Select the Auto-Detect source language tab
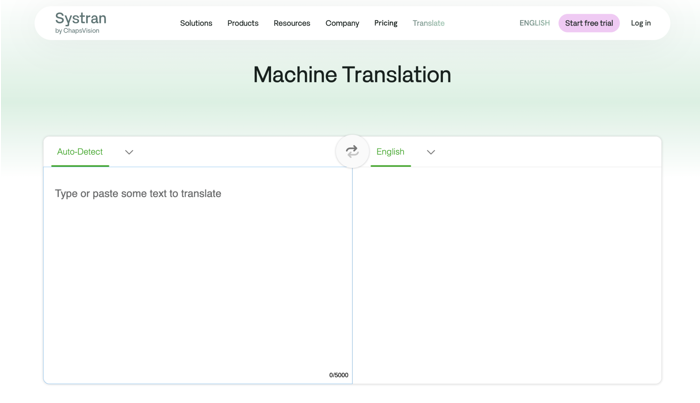The image size is (700, 403). 80,152
